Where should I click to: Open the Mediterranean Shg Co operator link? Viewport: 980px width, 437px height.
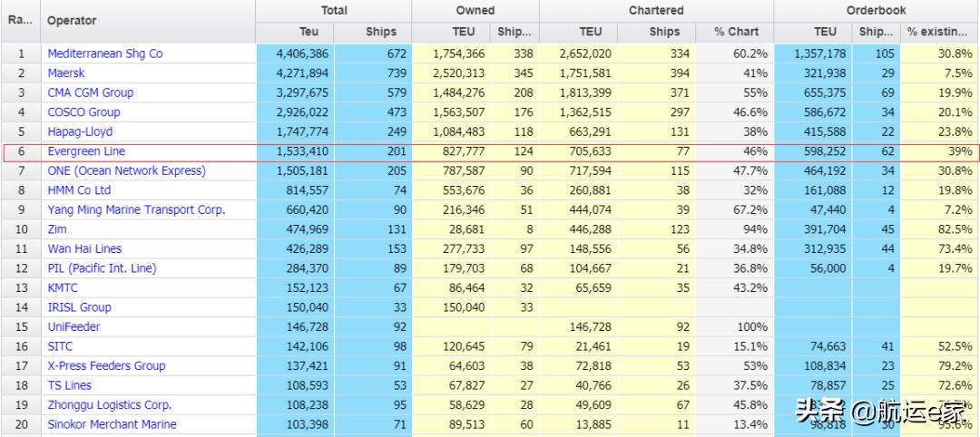coord(104,53)
